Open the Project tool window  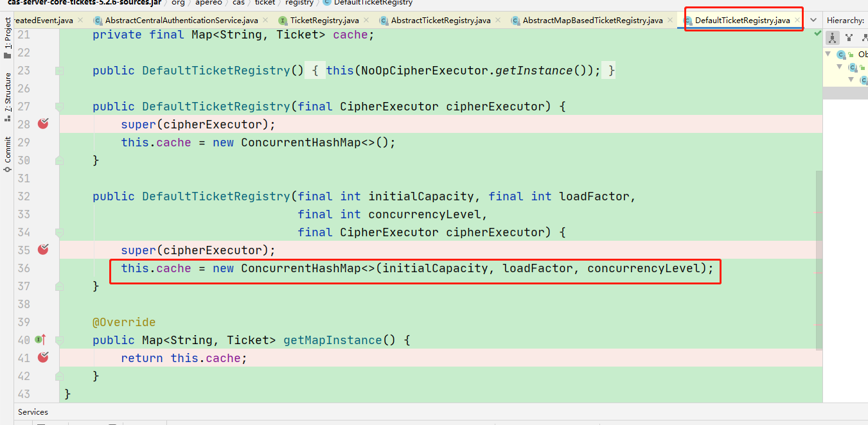tap(8, 38)
